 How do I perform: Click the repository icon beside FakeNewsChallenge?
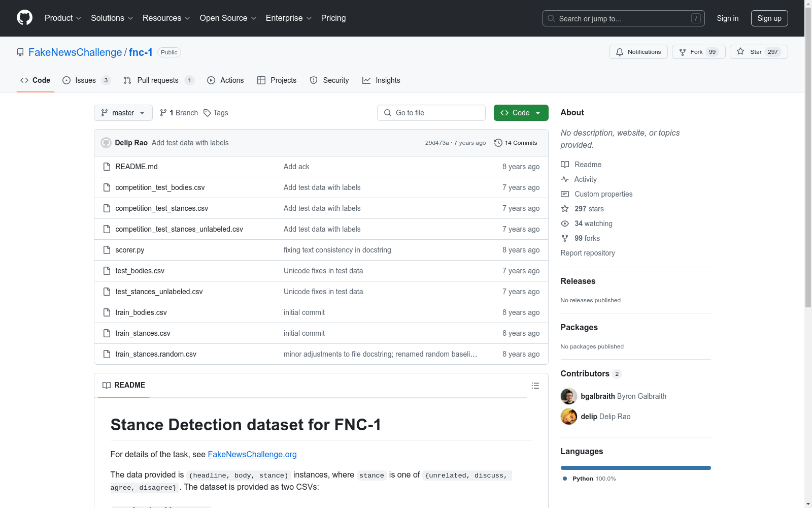click(x=20, y=52)
